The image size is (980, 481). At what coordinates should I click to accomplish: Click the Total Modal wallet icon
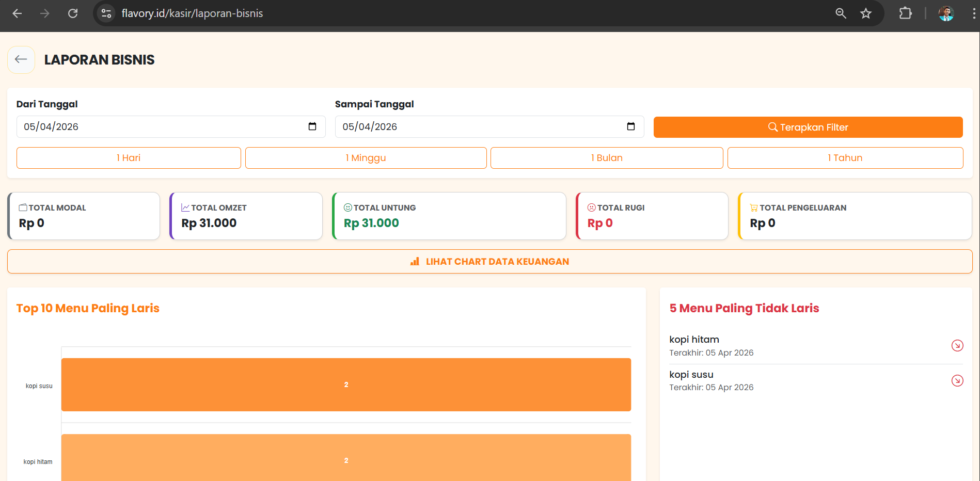23,207
